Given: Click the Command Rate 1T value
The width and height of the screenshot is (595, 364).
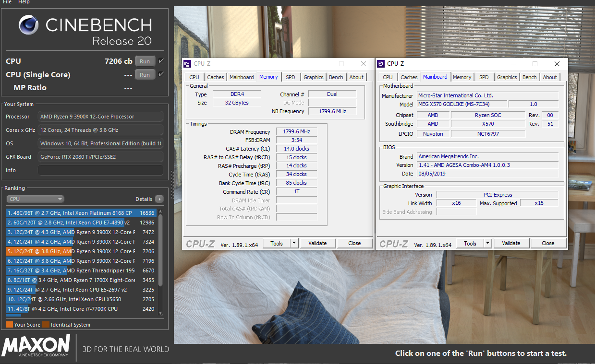Looking at the screenshot, I should point(296,192).
